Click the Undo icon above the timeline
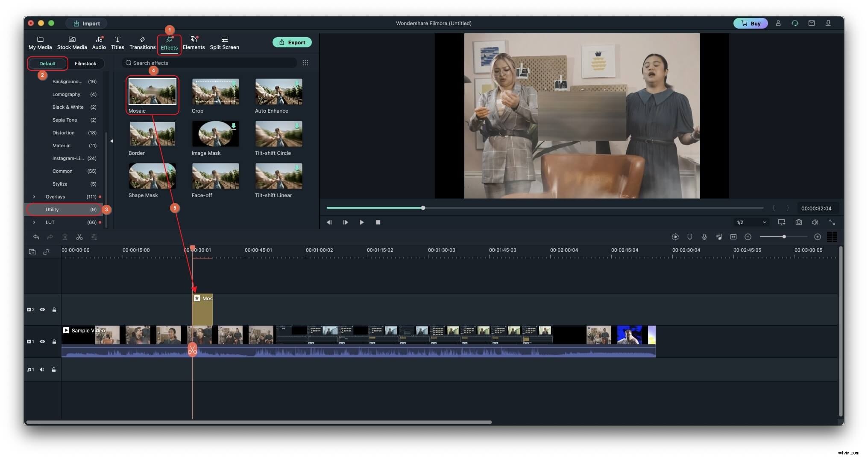The height and width of the screenshot is (457, 868). click(36, 237)
